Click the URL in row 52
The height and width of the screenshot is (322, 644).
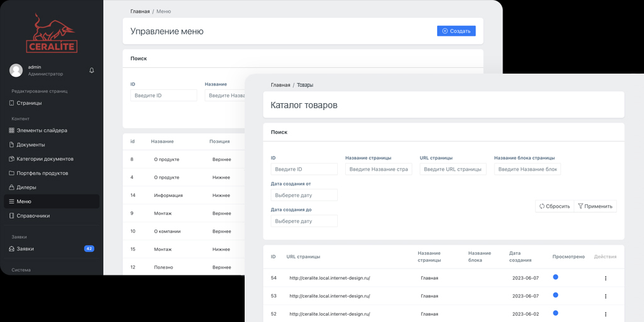(x=330, y=314)
